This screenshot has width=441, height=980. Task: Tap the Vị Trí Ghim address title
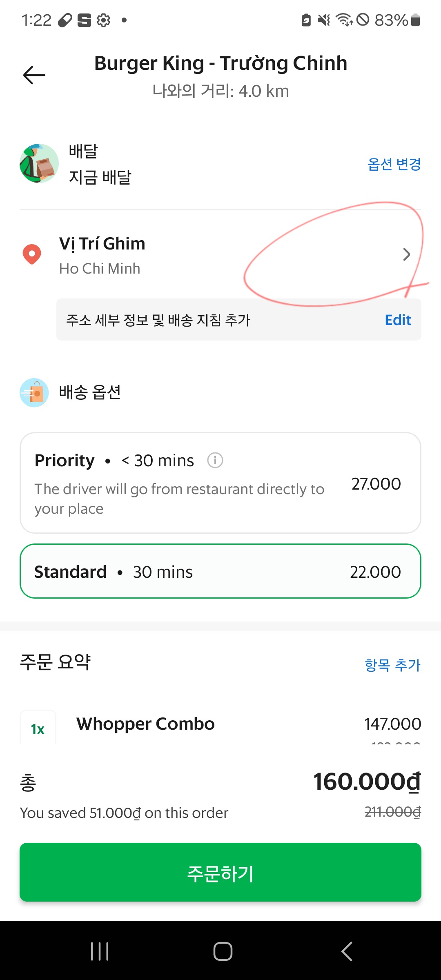pyautogui.click(x=102, y=244)
